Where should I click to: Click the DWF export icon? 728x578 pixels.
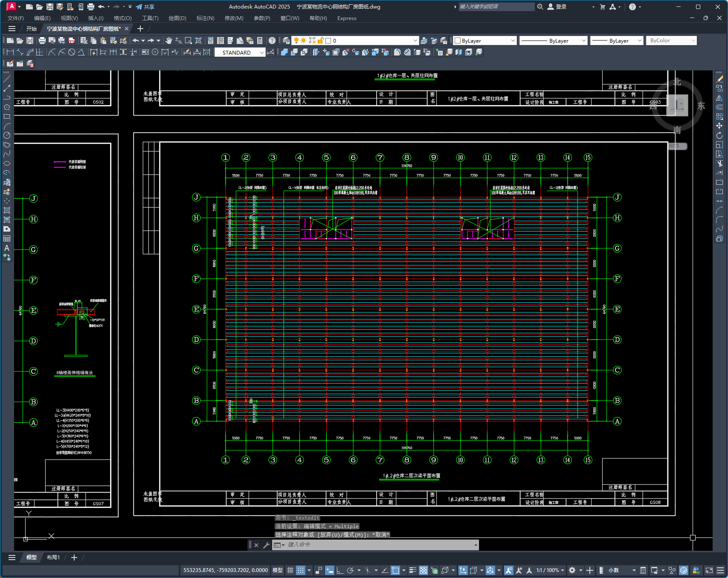point(72,41)
